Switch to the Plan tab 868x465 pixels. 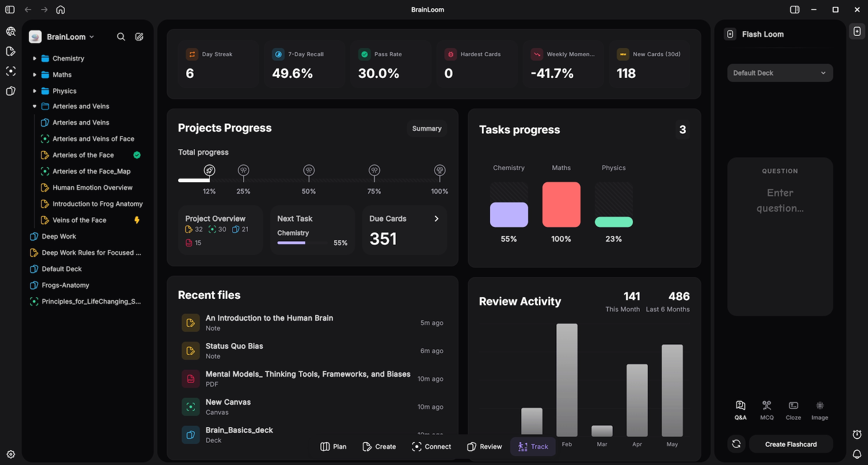pos(333,446)
